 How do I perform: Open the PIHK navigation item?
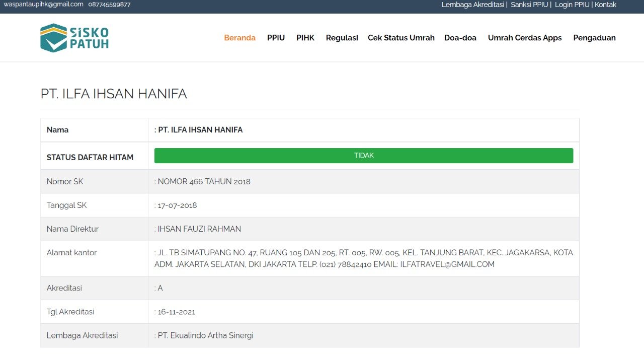coord(305,38)
